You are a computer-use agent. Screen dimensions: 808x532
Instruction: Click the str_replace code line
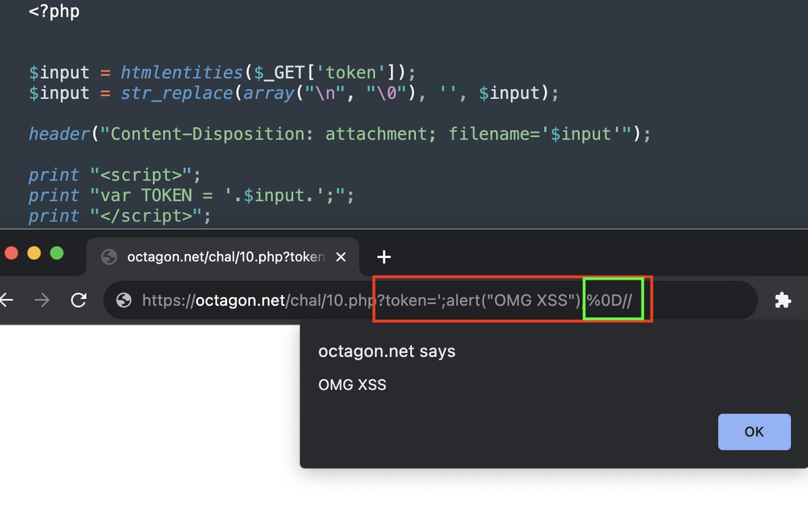[294, 93]
